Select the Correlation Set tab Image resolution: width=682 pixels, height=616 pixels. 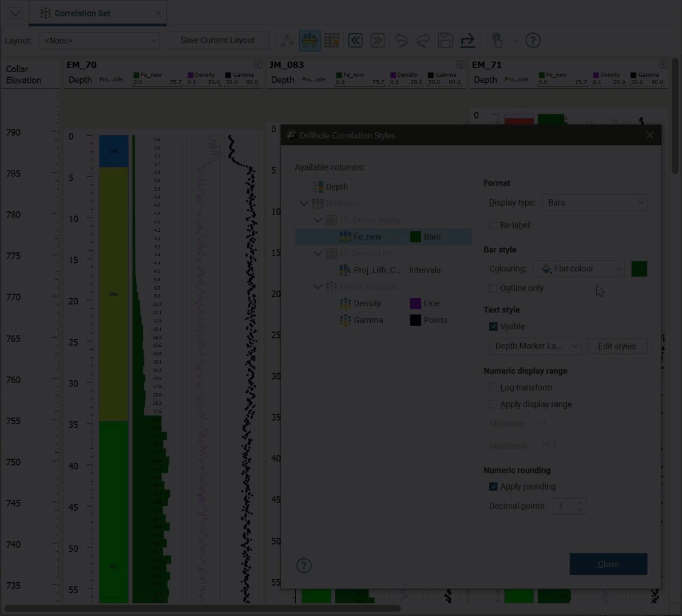82,13
